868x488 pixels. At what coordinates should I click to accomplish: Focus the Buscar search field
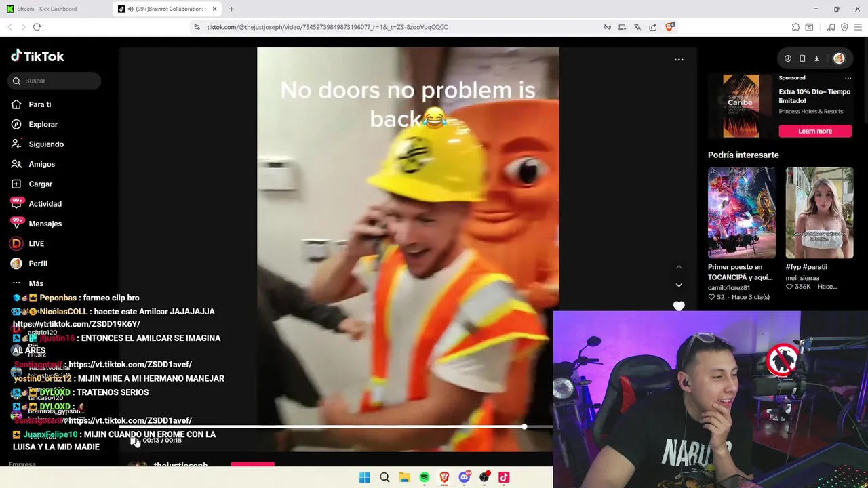tap(55, 81)
